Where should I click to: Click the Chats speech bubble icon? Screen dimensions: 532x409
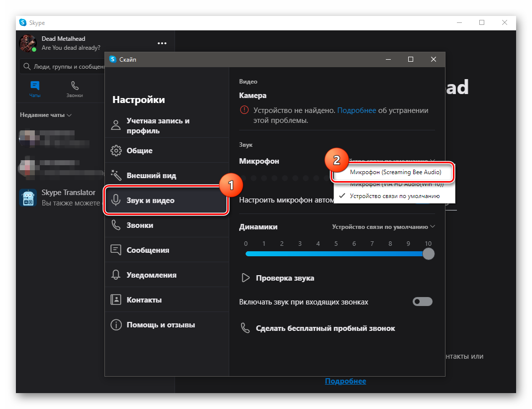[35, 86]
